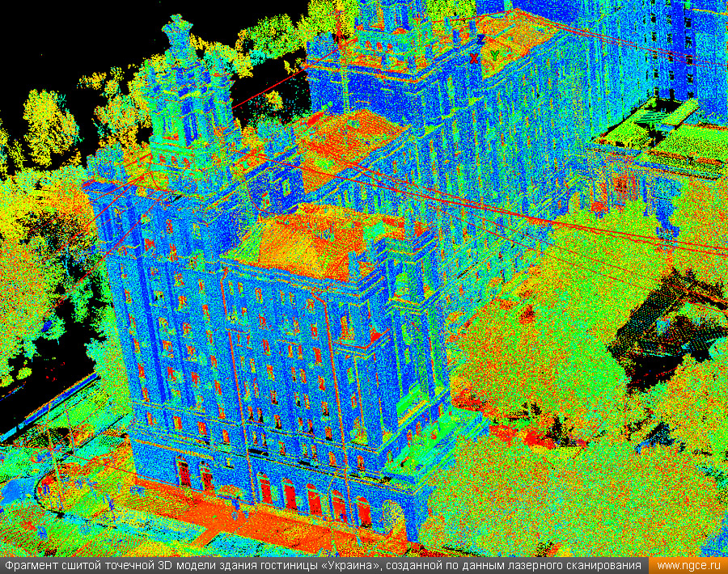
Task: Click the www.ngce.ru website link
Action: (x=688, y=566)
